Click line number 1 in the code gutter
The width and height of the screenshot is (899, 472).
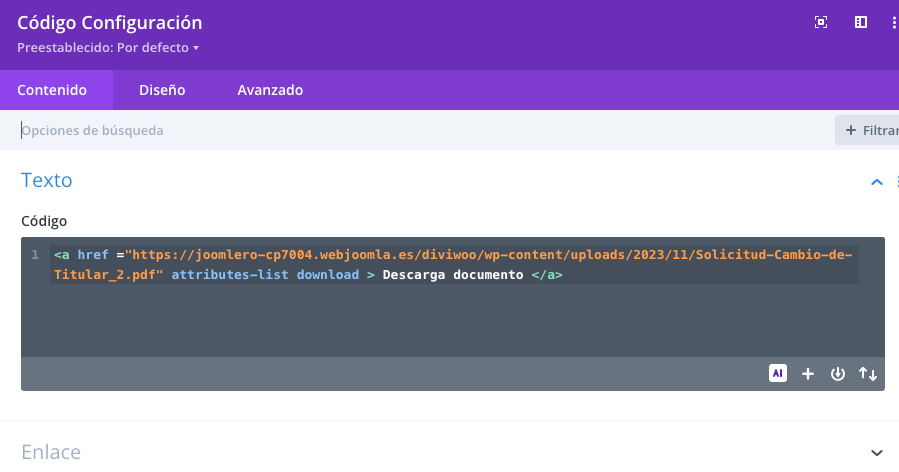35,255
